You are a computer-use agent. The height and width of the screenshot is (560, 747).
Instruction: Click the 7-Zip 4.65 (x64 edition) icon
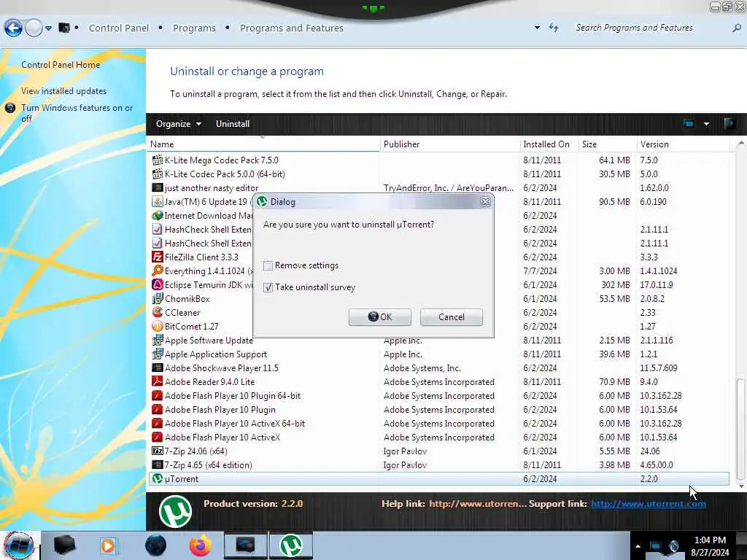158,464
